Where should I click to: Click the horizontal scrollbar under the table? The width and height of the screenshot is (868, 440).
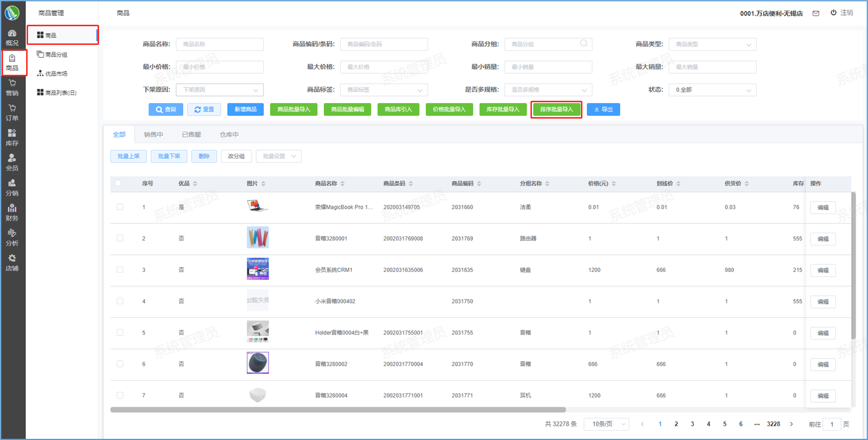coord(338,410)
